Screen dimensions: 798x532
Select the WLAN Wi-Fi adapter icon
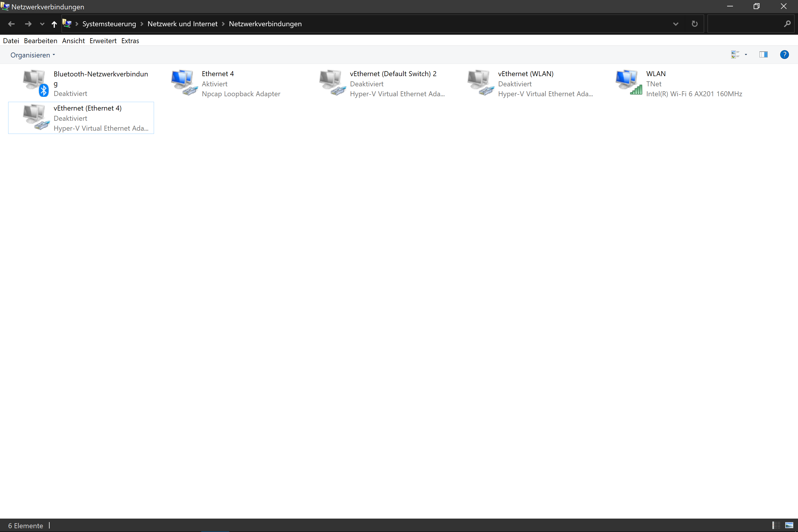(628, 83)
